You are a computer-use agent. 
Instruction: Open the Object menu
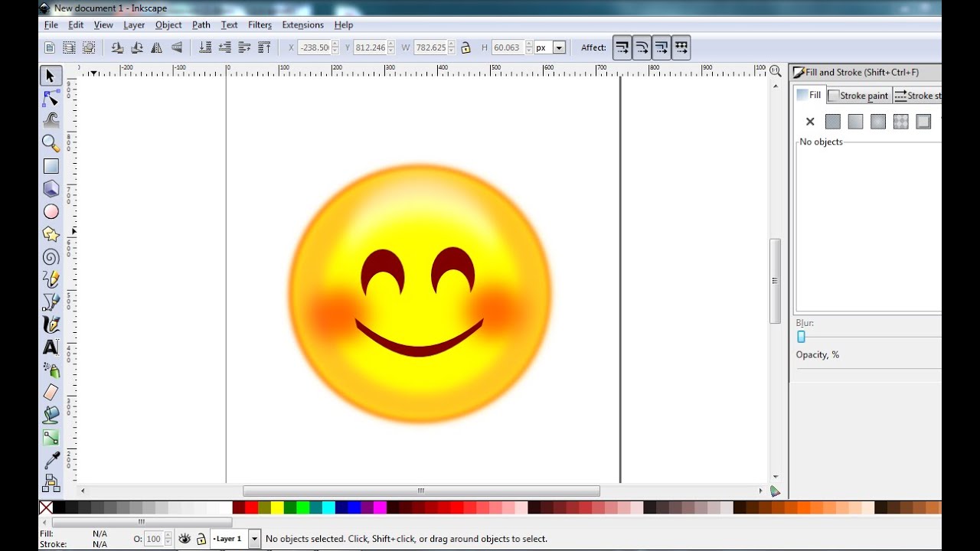click(x=168, y=25)
